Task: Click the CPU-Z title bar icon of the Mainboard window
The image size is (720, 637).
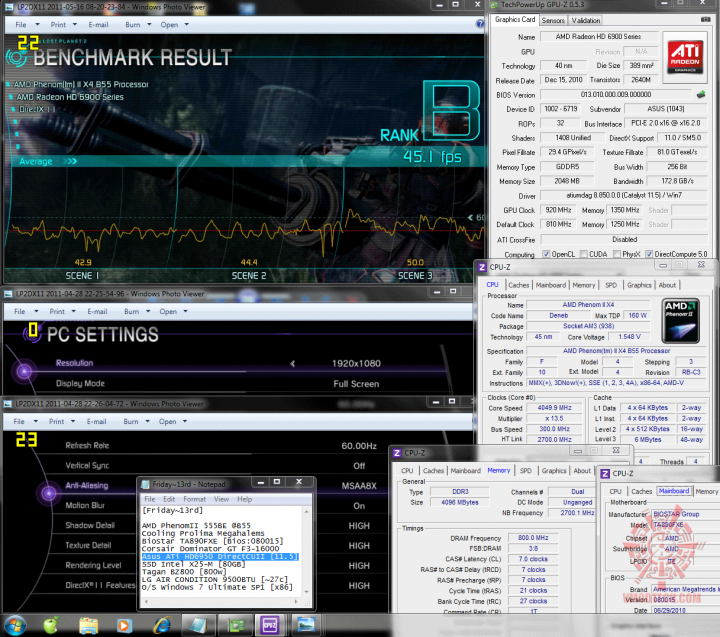Action: point(605,474)
